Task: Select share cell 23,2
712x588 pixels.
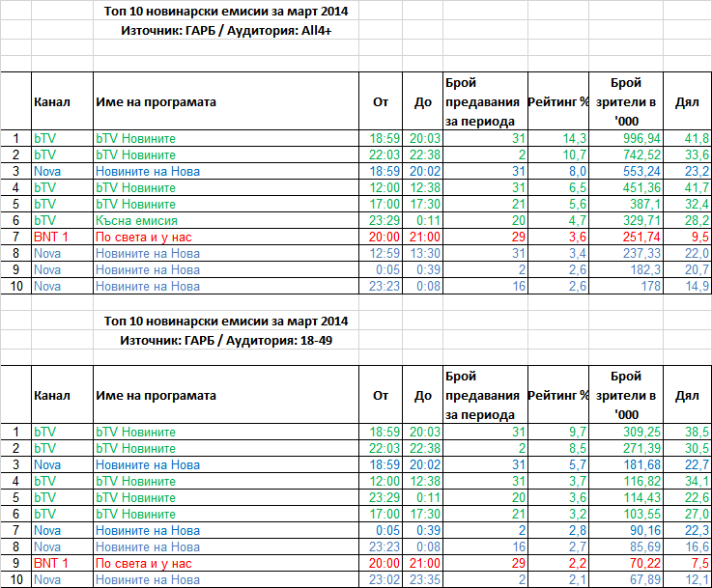Action: pos(697,171)
